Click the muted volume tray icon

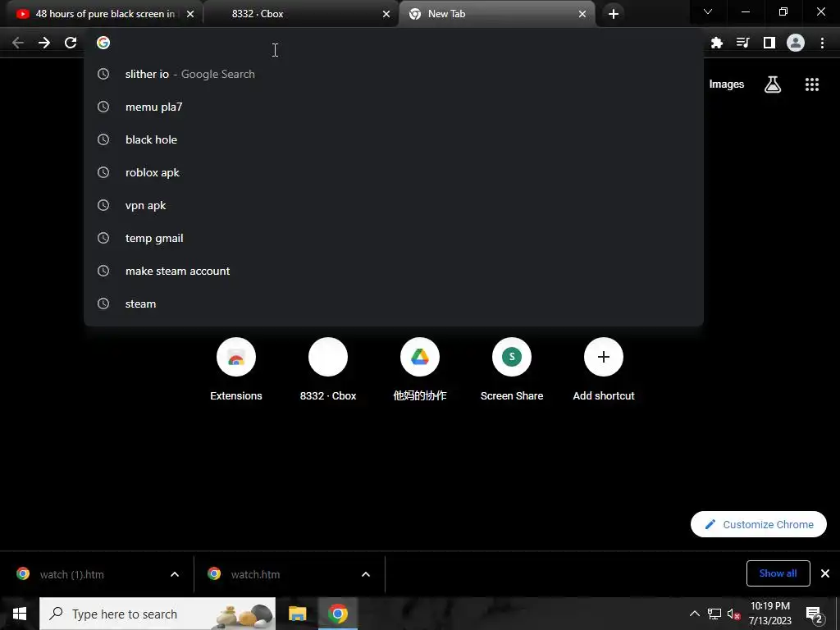[734, 614]
